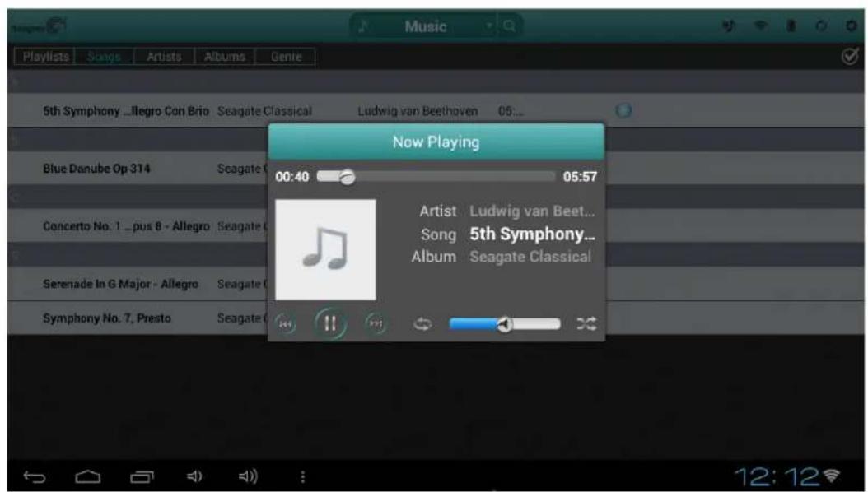Viewport: 868px width, 492px height.
Task: Open the Genre tab
Action: pos(286,57)
